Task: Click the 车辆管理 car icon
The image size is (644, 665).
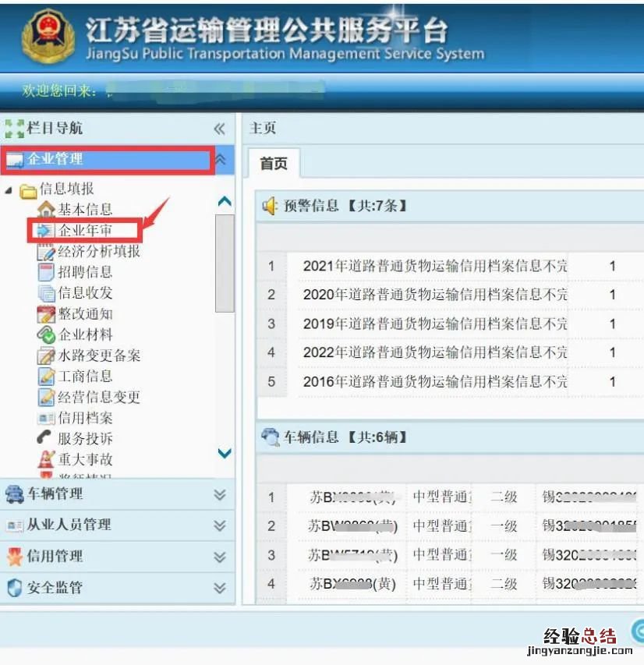Action: pyautogui.click(x=14, y=494)
